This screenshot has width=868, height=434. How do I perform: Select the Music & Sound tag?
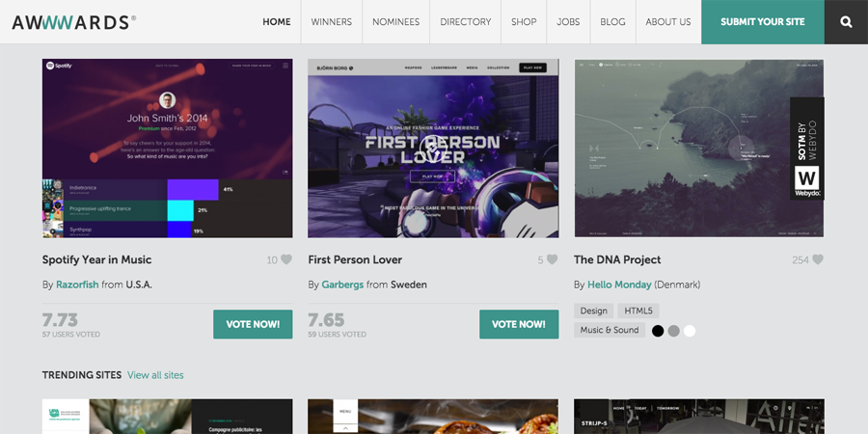610,330
